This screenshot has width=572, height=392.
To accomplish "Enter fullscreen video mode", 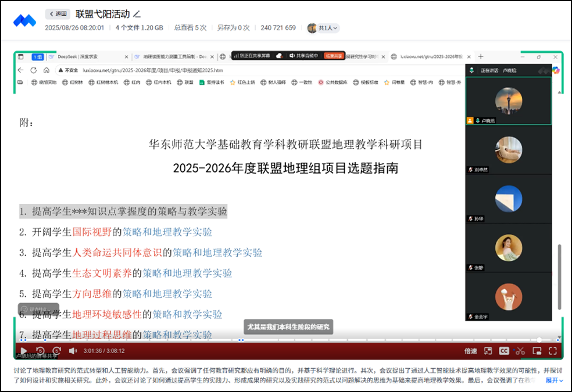I will (x=553, y=351).
